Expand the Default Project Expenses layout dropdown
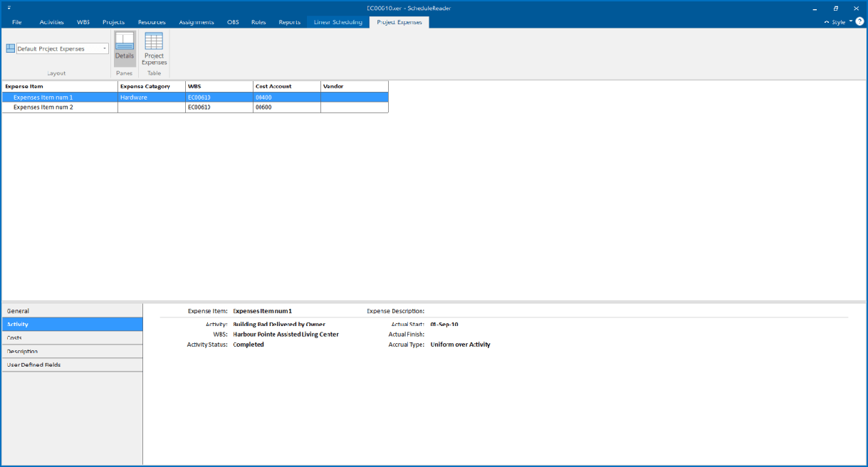 pyautogui.click(x=105, y=48)
